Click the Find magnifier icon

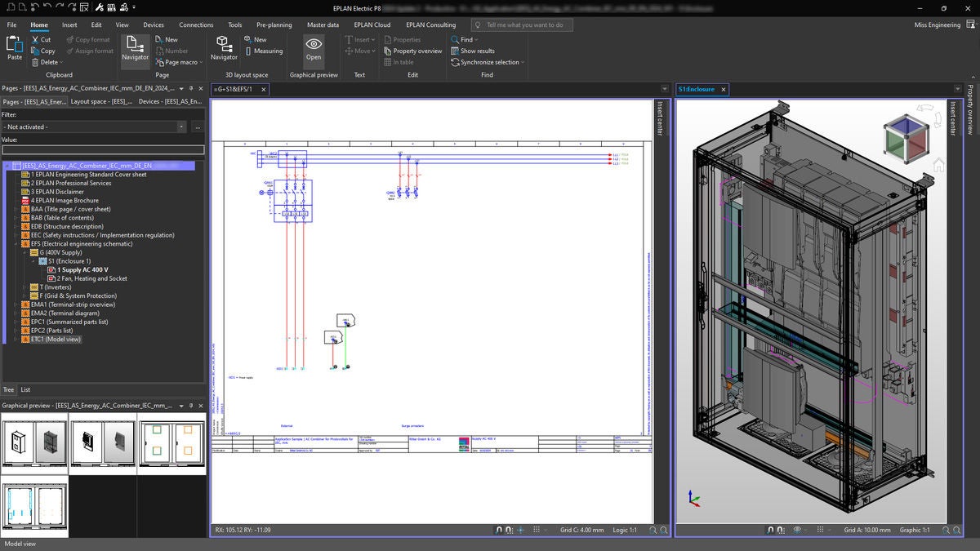pyautogui.click(x=454, y=39)
